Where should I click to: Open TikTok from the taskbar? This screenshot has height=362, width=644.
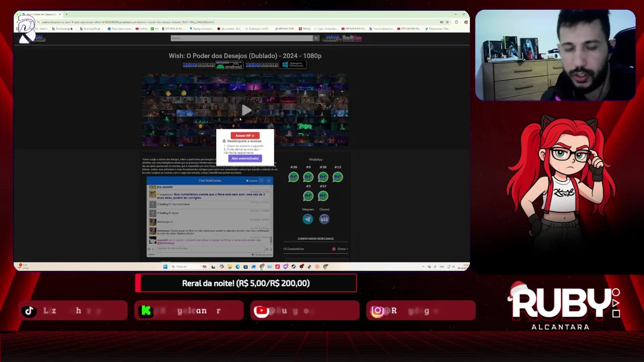pyautogui.click(x=309, y=266)
